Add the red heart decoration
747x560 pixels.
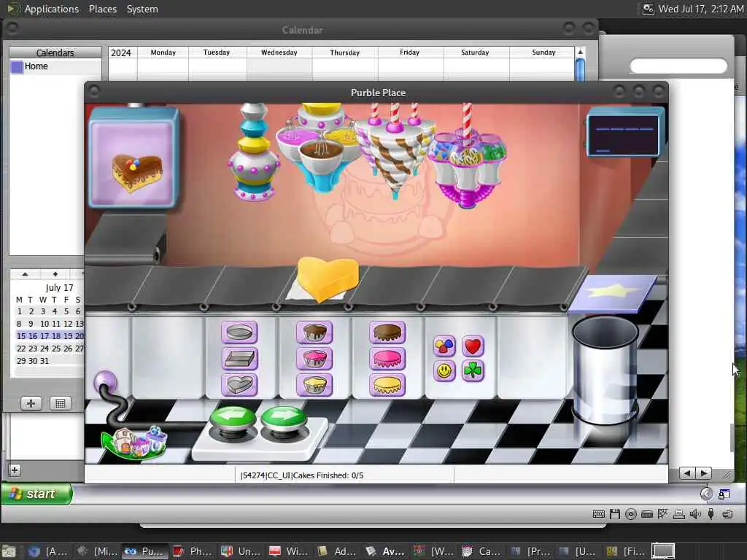coord(473,346)
